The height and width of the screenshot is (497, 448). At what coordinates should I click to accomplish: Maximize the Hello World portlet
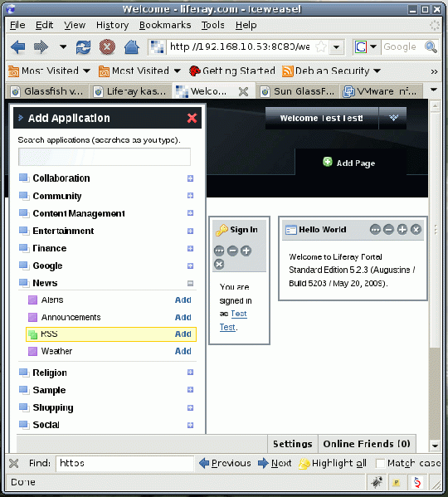[x=402, y=230]
